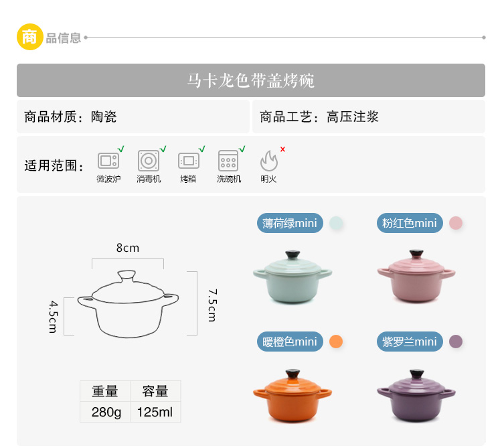
Task: Click the sterilizer (消毒机) icon
Action: click(149, 161)
